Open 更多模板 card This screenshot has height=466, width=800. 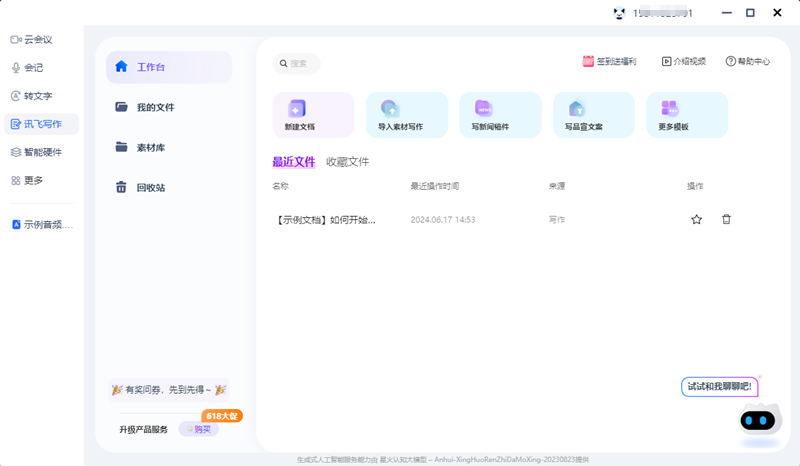pos(687,115)
